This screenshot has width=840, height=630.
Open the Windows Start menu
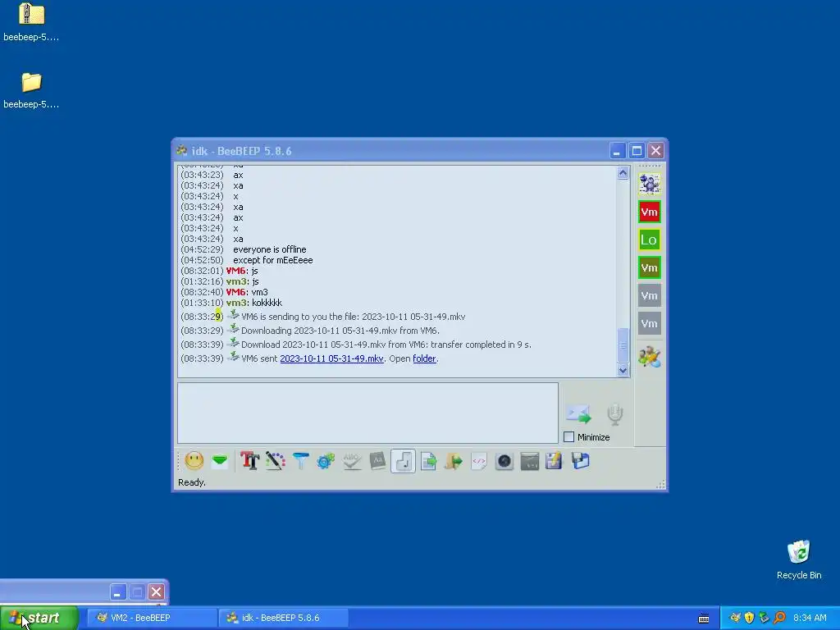tap(39, 618)
